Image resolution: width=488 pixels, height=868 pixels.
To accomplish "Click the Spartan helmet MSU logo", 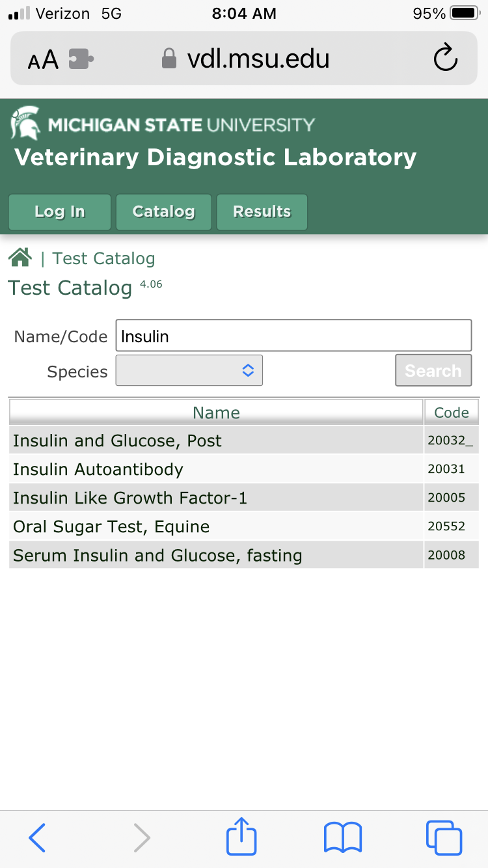I will pyautogui.click(x=25, y=123).
